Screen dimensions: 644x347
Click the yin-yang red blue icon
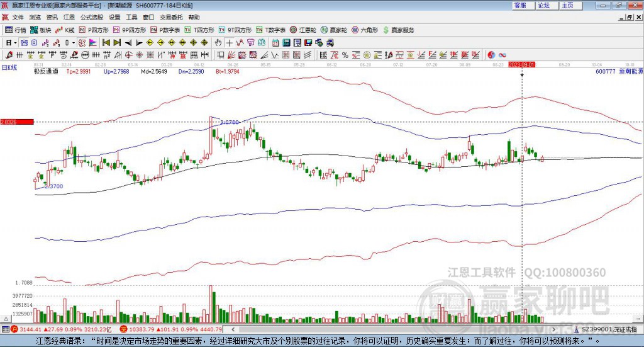pyautogui.click(x=491, y=55)
